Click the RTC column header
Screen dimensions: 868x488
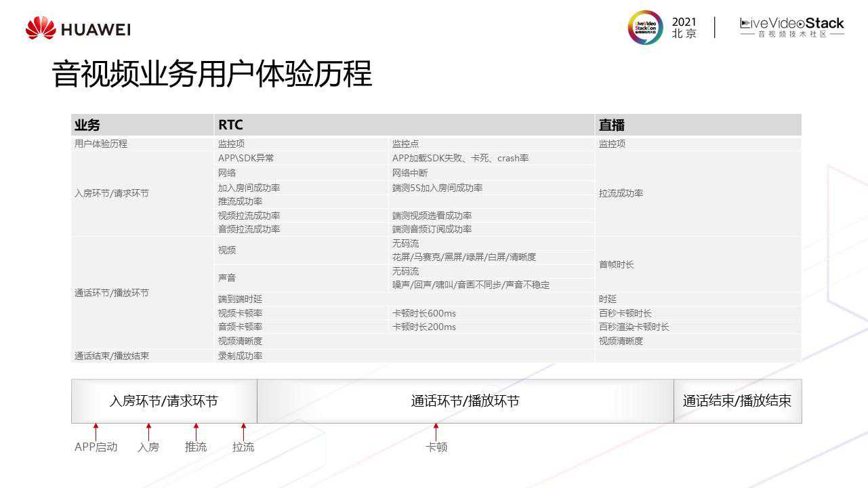[x=230, y=125]
